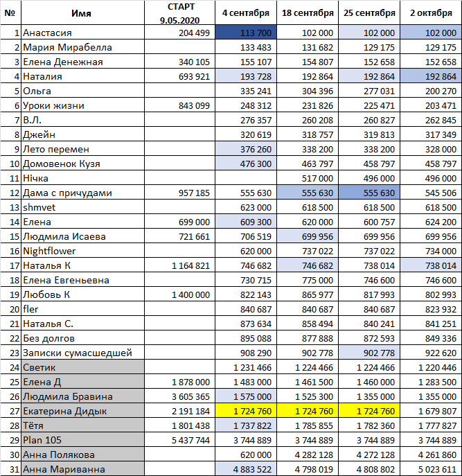Select the cell '133 483'

pos(246,47)
